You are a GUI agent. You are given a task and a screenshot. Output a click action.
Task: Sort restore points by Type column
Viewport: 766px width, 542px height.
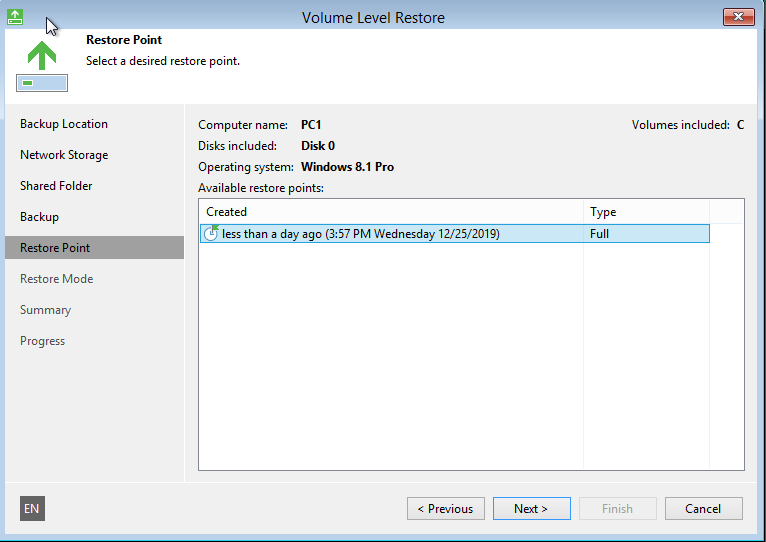click(646, 212)
